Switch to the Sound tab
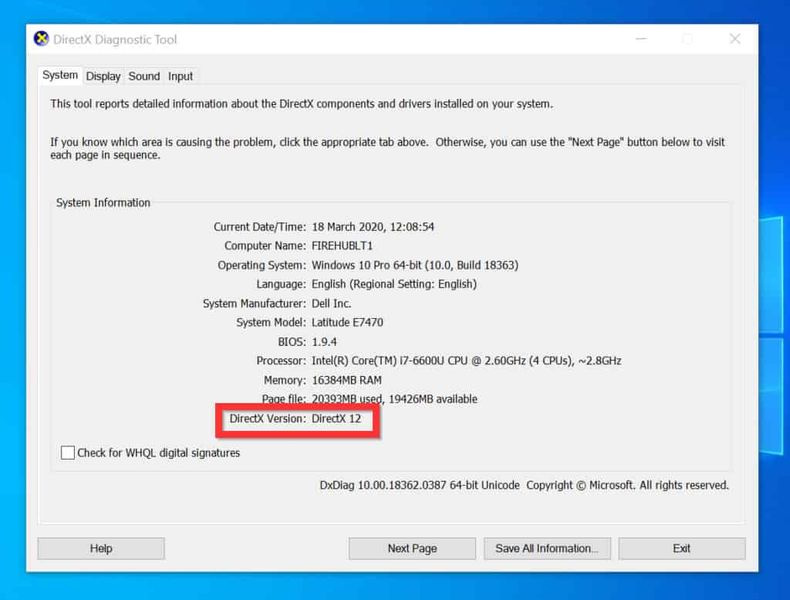Viewport: 790px width, 600px height. tap(144, 76)
